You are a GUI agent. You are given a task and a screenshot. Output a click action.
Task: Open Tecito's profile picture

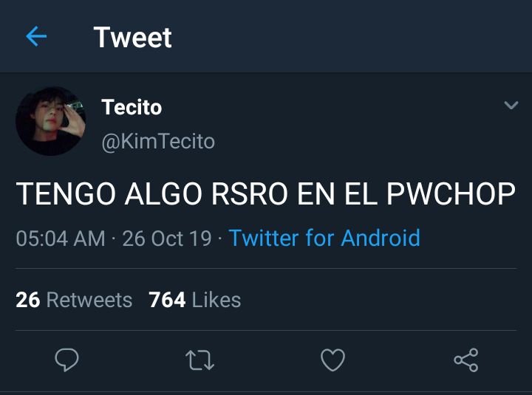click(50, 121)
